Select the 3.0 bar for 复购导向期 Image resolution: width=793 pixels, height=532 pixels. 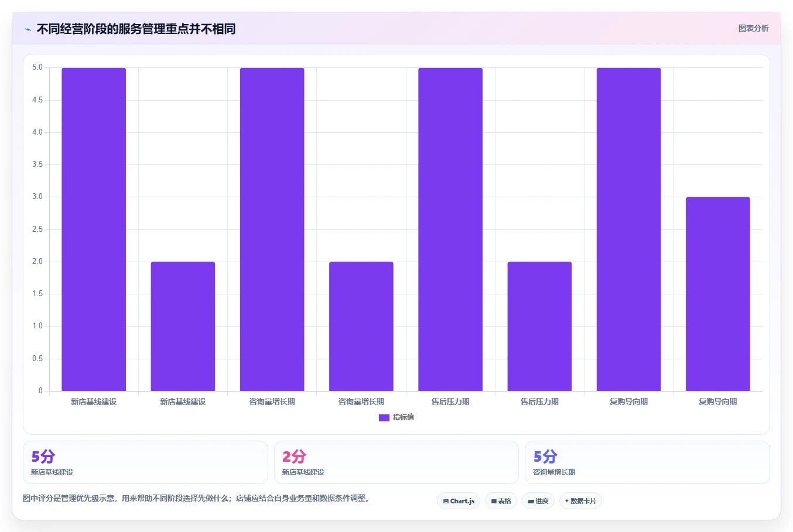pos(718,294)
